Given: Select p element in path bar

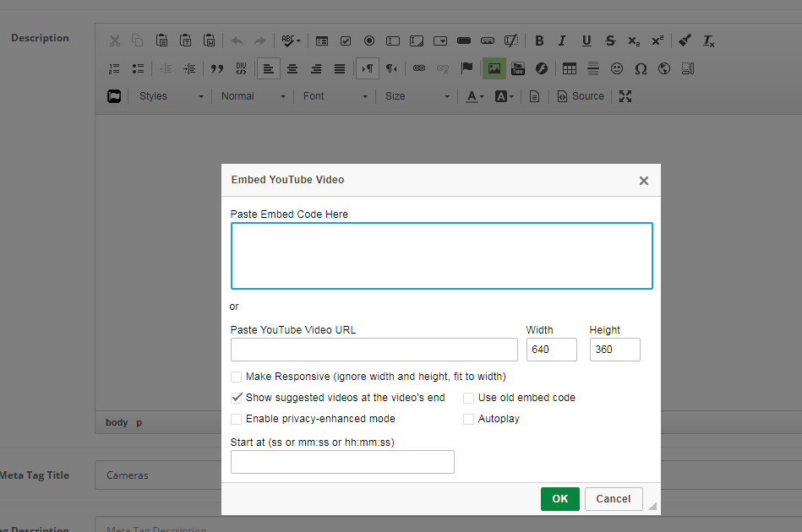Looking at the screenshot, I should point(139,423).
